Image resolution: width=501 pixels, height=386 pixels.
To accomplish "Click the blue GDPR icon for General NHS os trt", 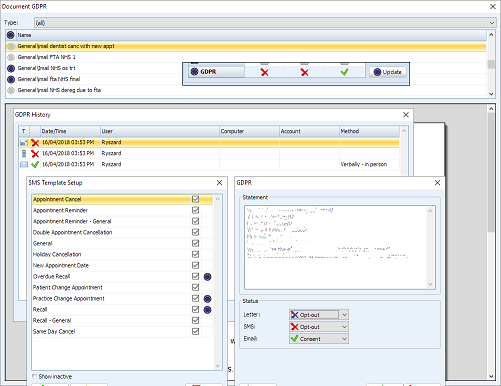I will pyautogui.click(x=11, y=68).
